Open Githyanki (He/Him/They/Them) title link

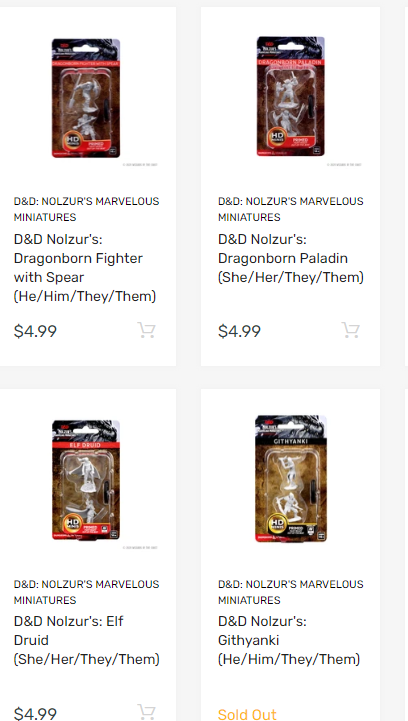(289, 640)
